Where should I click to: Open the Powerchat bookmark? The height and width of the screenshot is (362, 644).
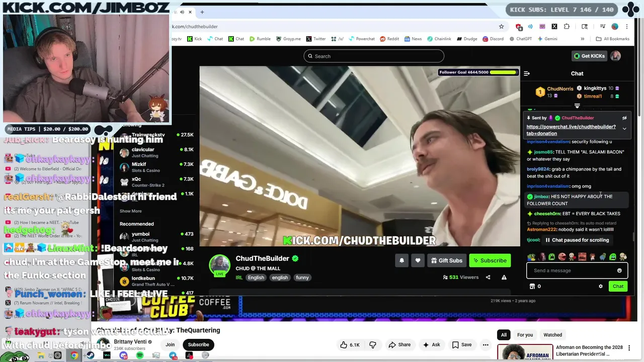(x=361, y=39)
